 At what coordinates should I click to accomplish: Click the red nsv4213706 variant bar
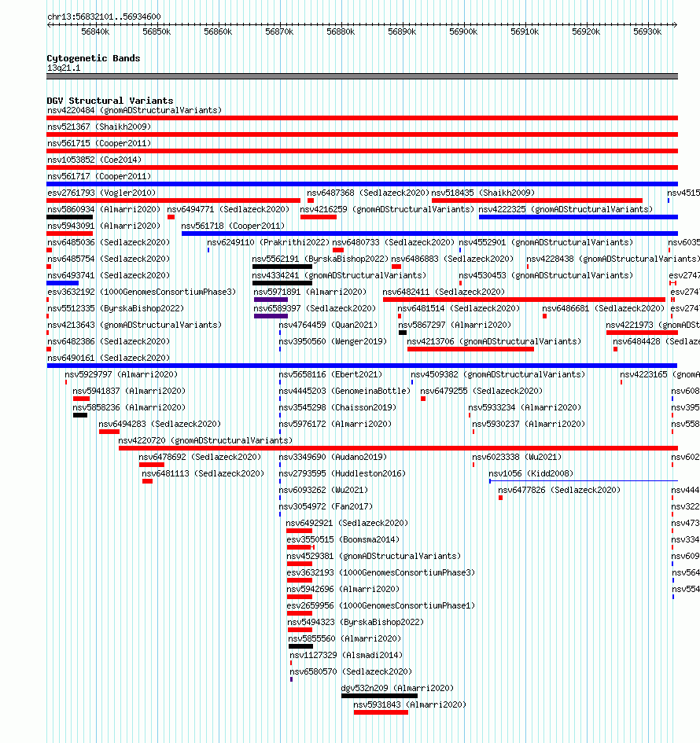click(470, 349)
